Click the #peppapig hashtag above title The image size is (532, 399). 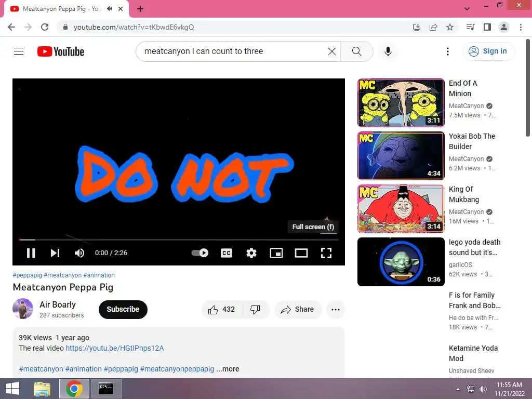click(27, 275)
